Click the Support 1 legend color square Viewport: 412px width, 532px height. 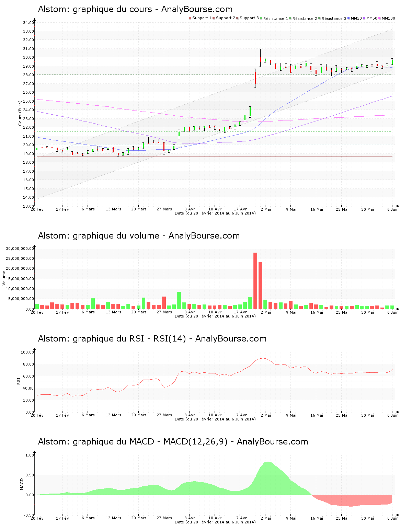(x=190, y=18)
